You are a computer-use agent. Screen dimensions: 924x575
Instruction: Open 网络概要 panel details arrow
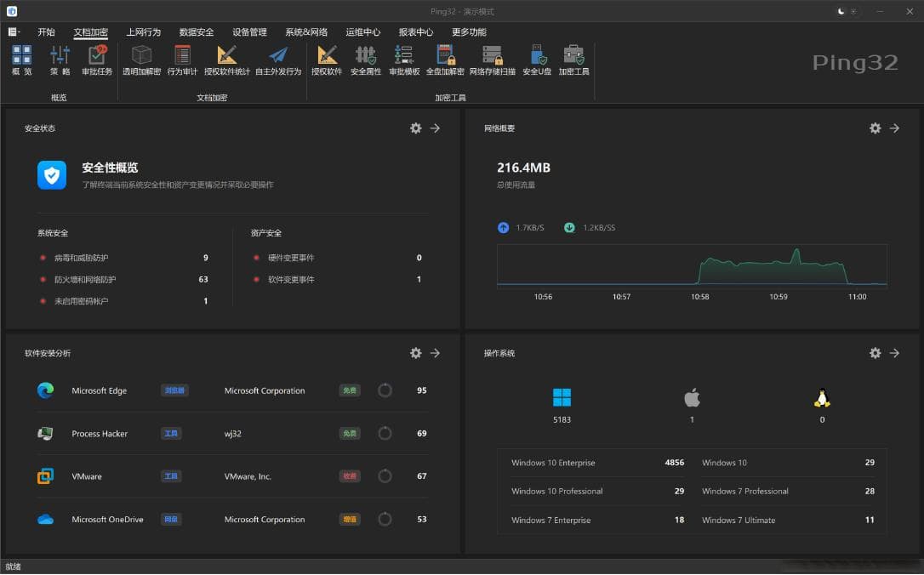click(x=894, y=128)
